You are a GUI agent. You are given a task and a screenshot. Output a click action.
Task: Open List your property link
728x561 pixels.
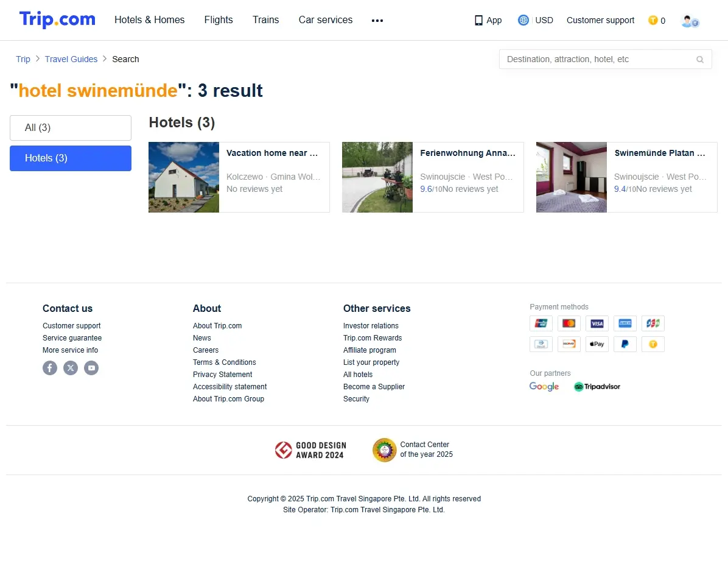(x=371, y=362)
